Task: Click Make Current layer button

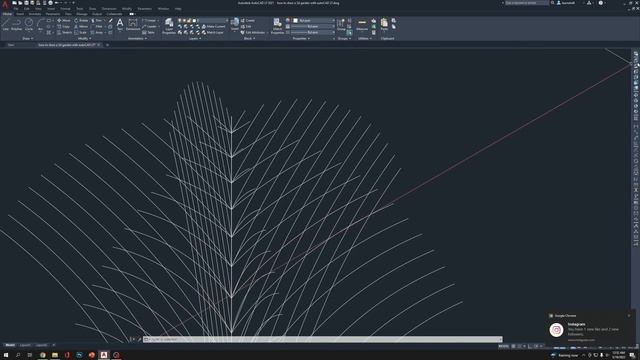Action: coord(213,27)
